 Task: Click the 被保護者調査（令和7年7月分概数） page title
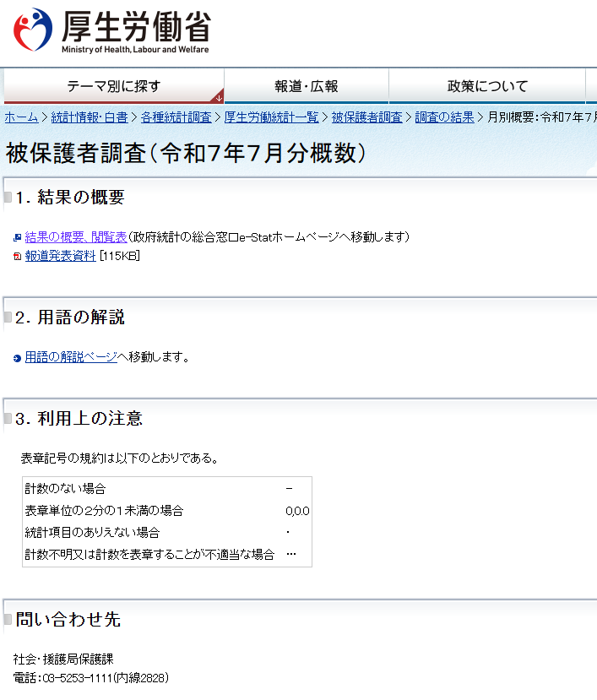coord(186,153)
